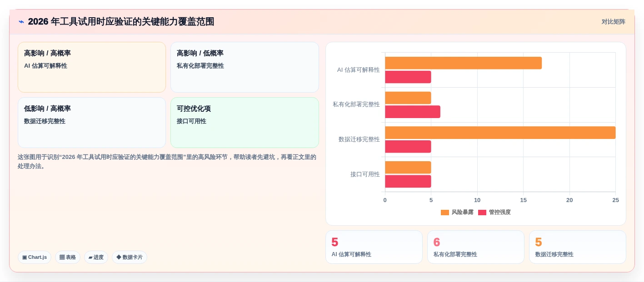This screenshot has height=282, width=644.
Task: Click the red bar for AI 估算可解释性
Action: 408,77
